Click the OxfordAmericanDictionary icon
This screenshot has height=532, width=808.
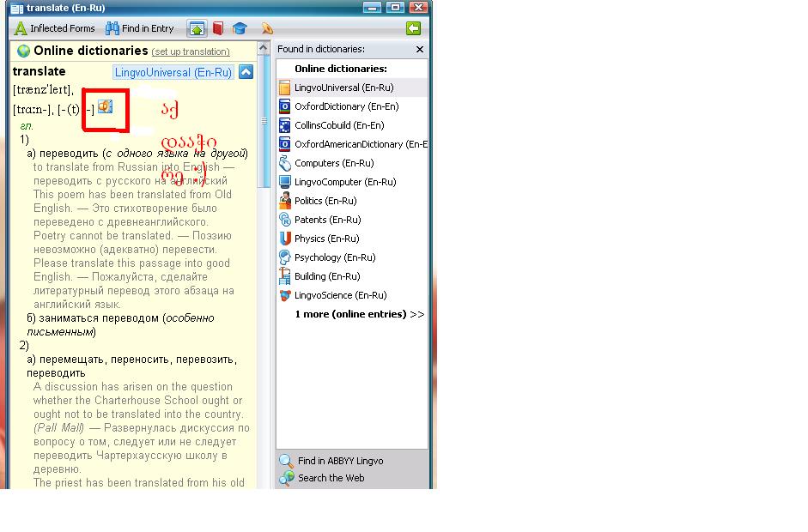(284, 144)
